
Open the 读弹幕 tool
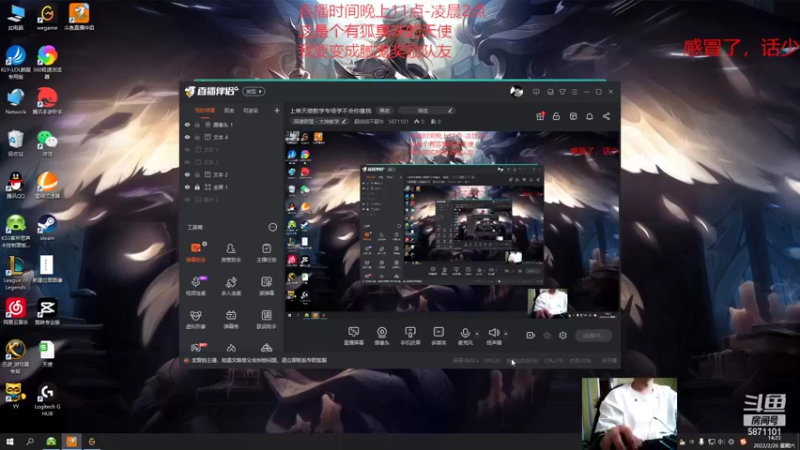pyautogui.click(x=266, y=286)
